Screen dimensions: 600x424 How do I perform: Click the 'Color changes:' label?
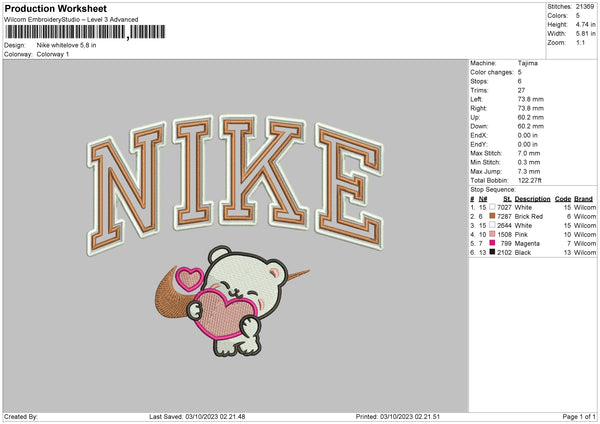tap(492, 72)
